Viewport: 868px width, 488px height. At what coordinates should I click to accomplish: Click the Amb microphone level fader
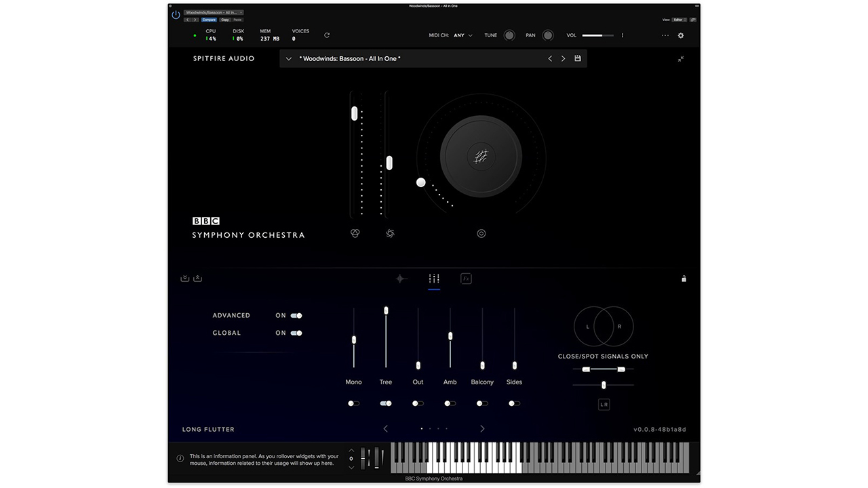tap(450, 336)
